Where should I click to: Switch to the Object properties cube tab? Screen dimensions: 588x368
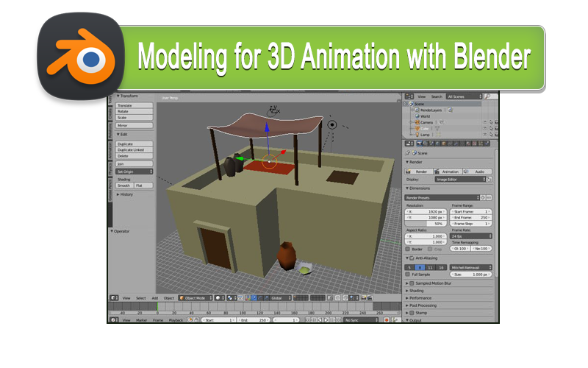click(x=444, y=143)
